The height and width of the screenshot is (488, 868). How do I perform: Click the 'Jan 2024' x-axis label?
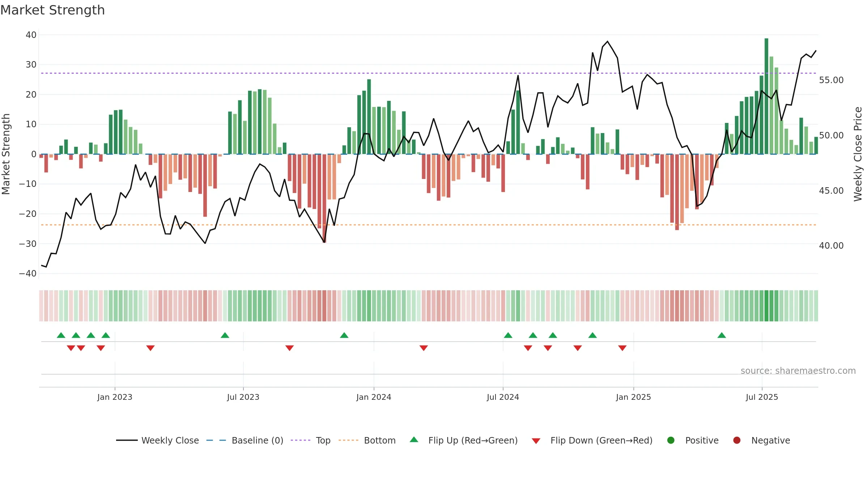click(374, 397)
